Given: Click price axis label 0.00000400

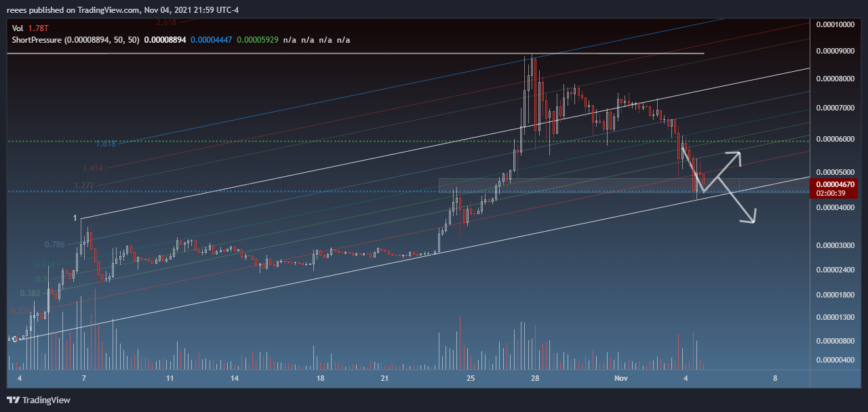Looking at the screenshot, I should [x=835, y=360].
